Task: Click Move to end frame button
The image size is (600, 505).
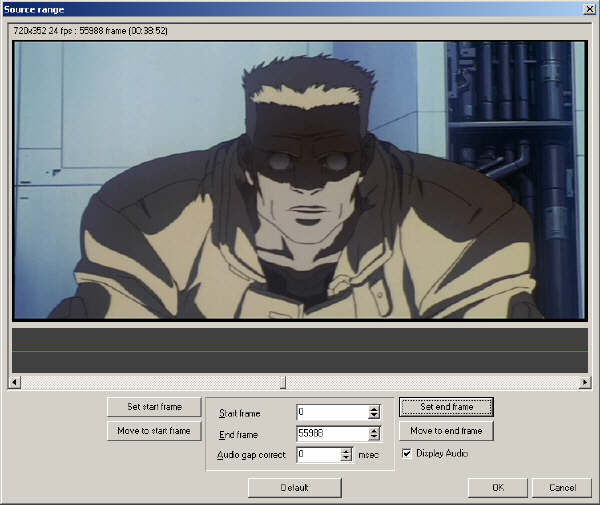Action: pyautogui.click(x=446, y=431)
